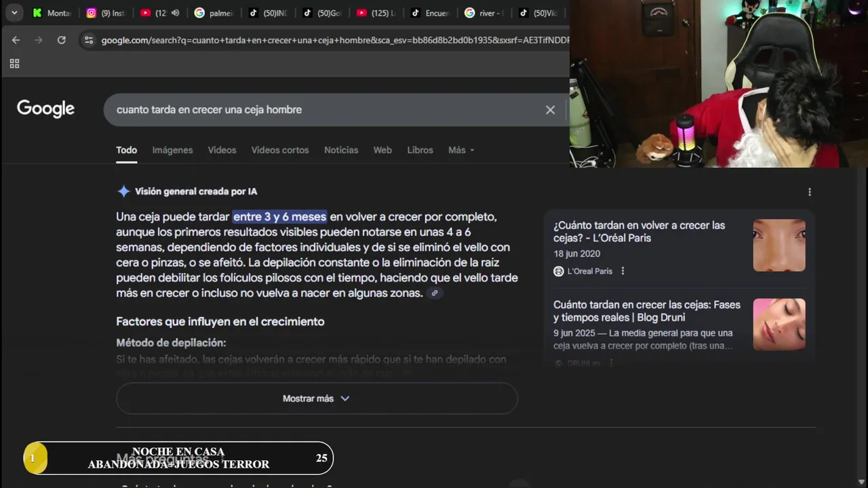Click the 'Método de depilación:' text

[171, 343]
